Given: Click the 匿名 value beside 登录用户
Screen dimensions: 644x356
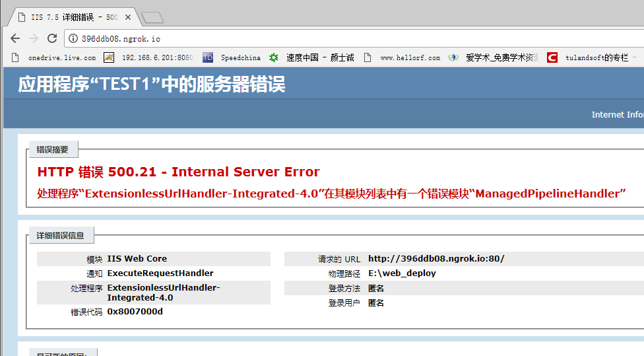Looking at the screenshot, I should [x=376, y=303].
